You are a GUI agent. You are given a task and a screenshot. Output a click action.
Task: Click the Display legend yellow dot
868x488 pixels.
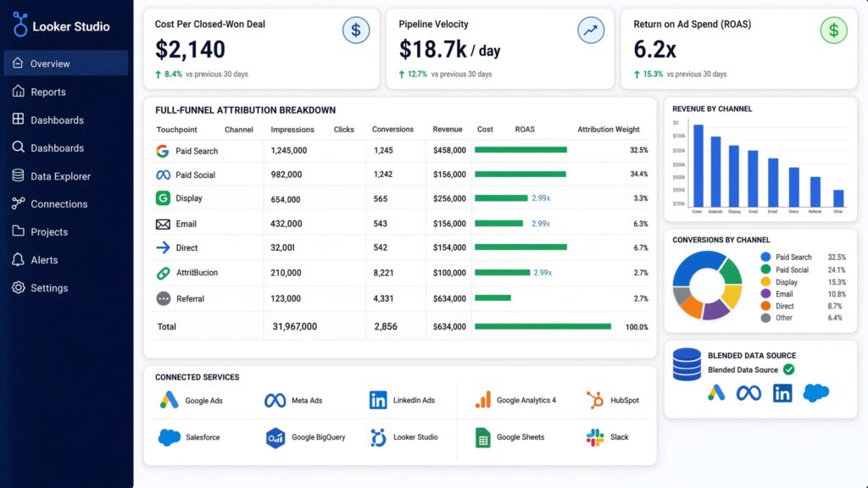(x=765, y=281)
